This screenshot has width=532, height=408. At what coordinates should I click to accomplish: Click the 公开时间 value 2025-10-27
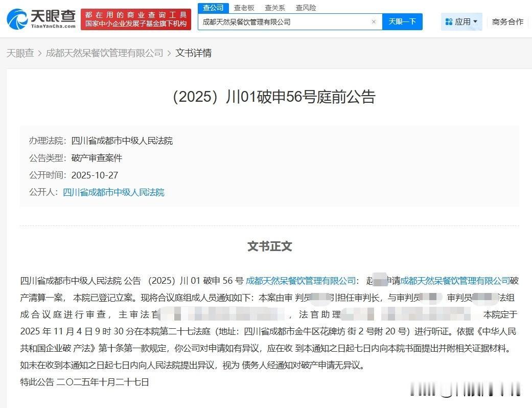click(95, 175)
